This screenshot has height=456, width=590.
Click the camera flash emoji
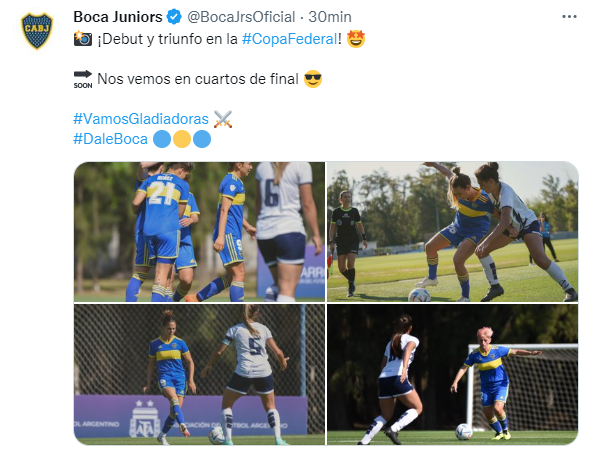pyautogui.click(x=83, y=39)
